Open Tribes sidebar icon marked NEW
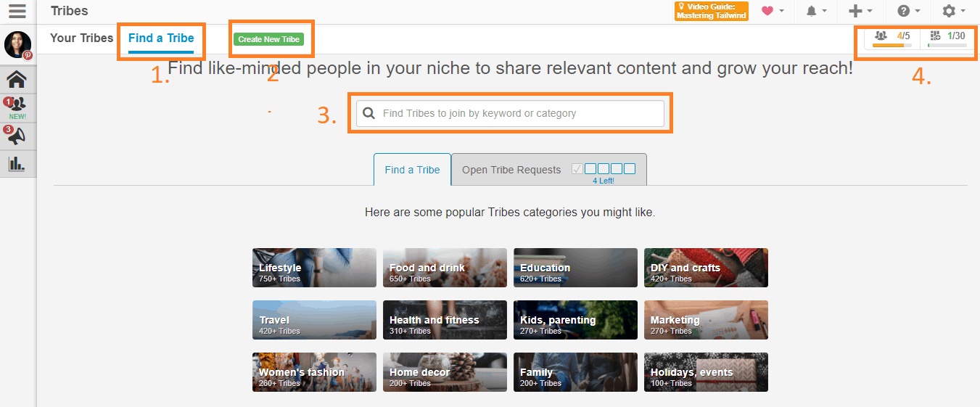 point(17,108)
